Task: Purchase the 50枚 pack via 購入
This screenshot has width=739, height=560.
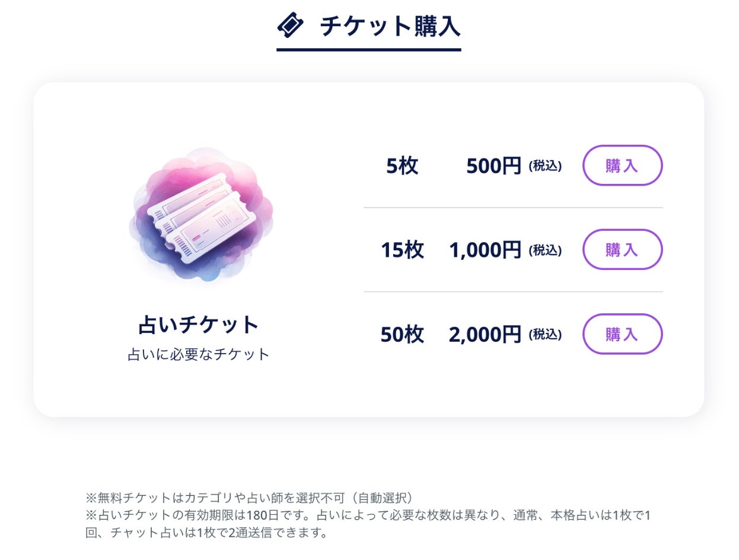Action: 622,334
